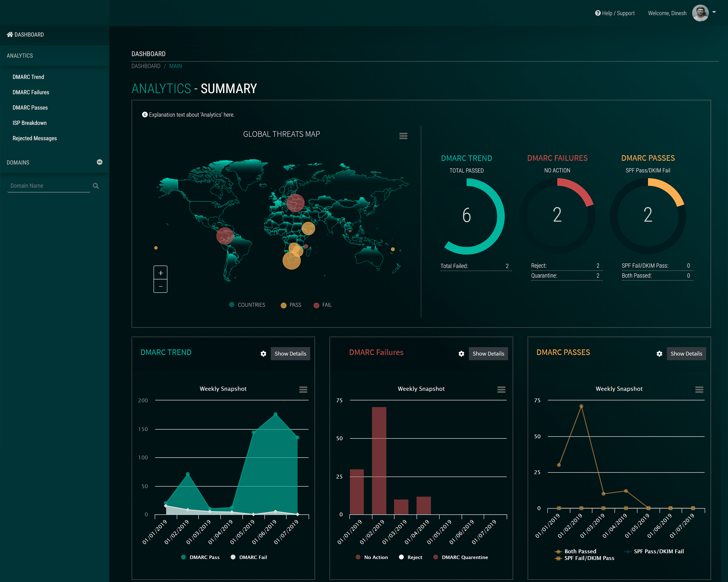
Task: Click the Domains collapse toggle button
Action: 100,162
